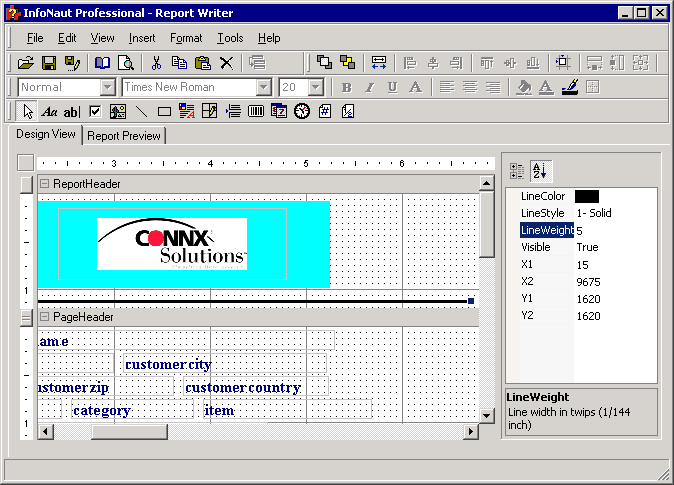This screenshot has height=485, width=674.
Task: Select the Label (Aa) tool
Action: coord(49,112)
